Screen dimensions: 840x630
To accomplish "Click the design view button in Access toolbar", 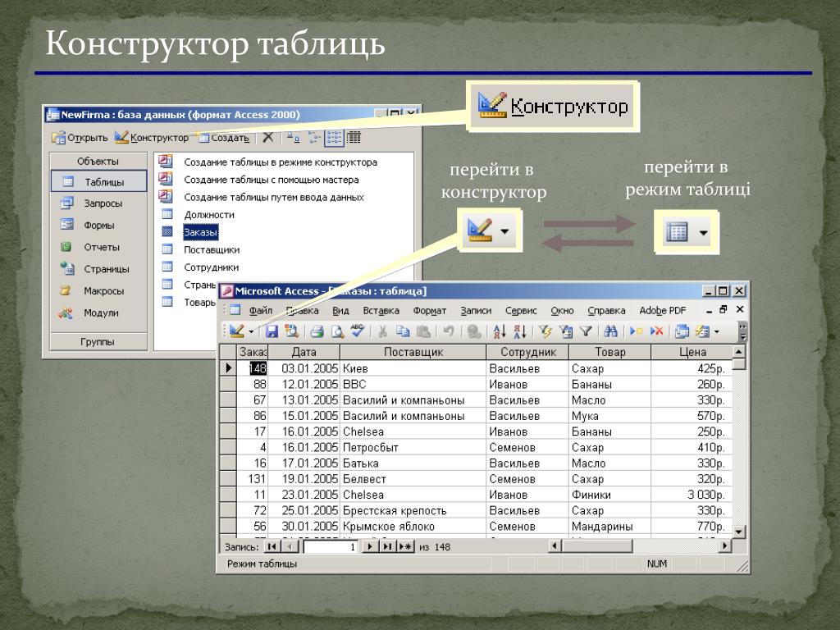I will [x=237, y=331].
